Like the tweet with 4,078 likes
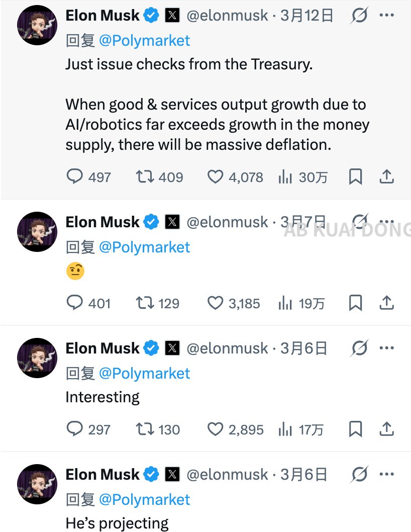The image size is (411, 532). (x=216, y=177)
